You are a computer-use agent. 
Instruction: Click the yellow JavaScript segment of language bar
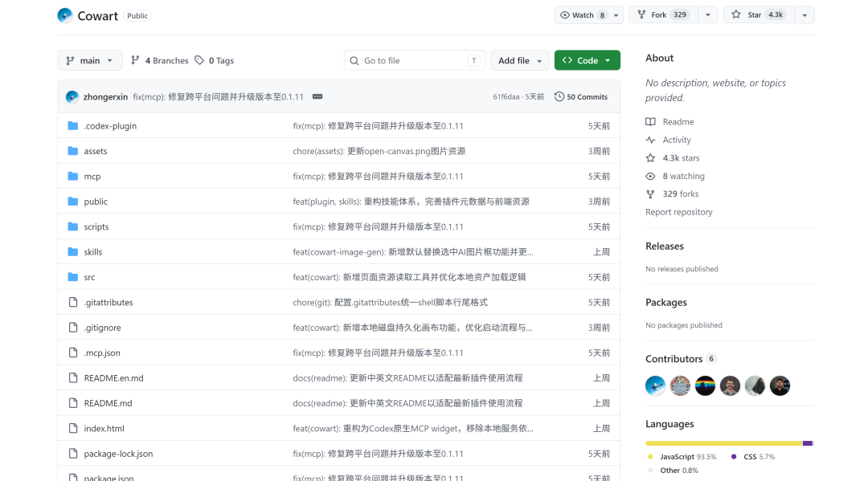click(x=723, y=443)
